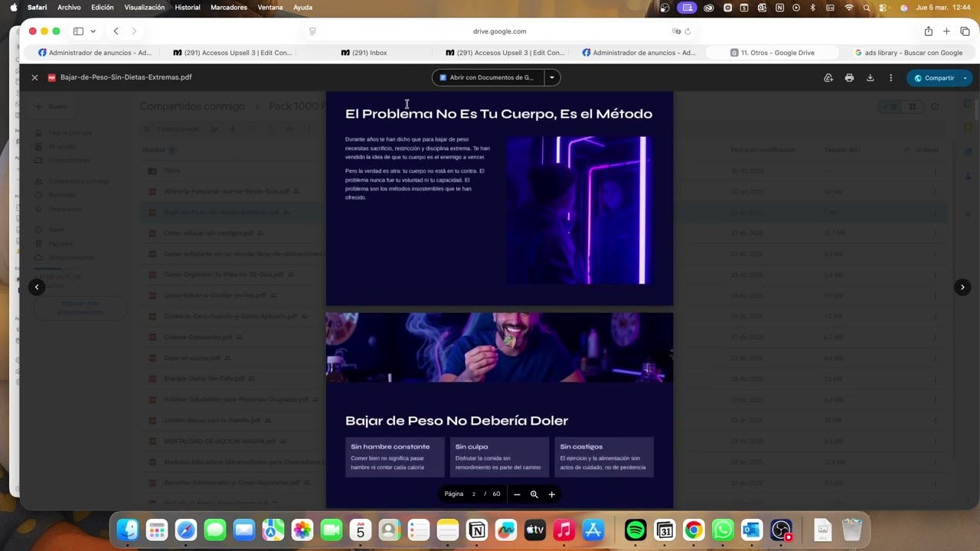Image resolution: width=980 pixels, height=551 pixels.
Task: Expand the Compartir button dropdown arrow
Action: click(965, 78)
